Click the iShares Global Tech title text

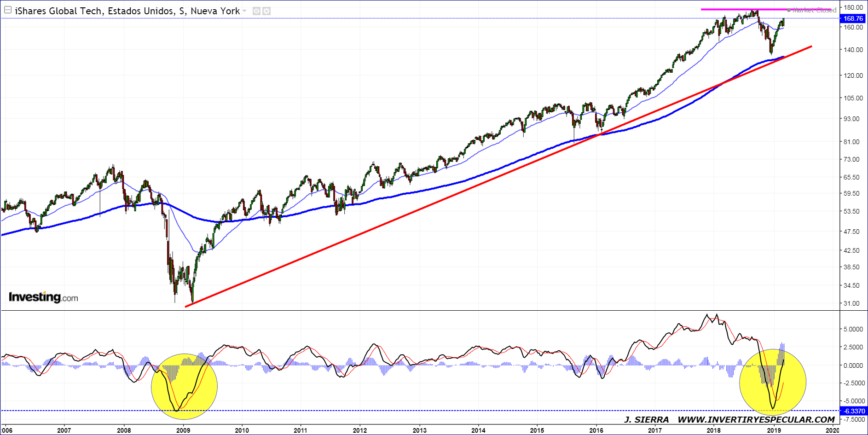pyautogui.click(x=127, y=11)
